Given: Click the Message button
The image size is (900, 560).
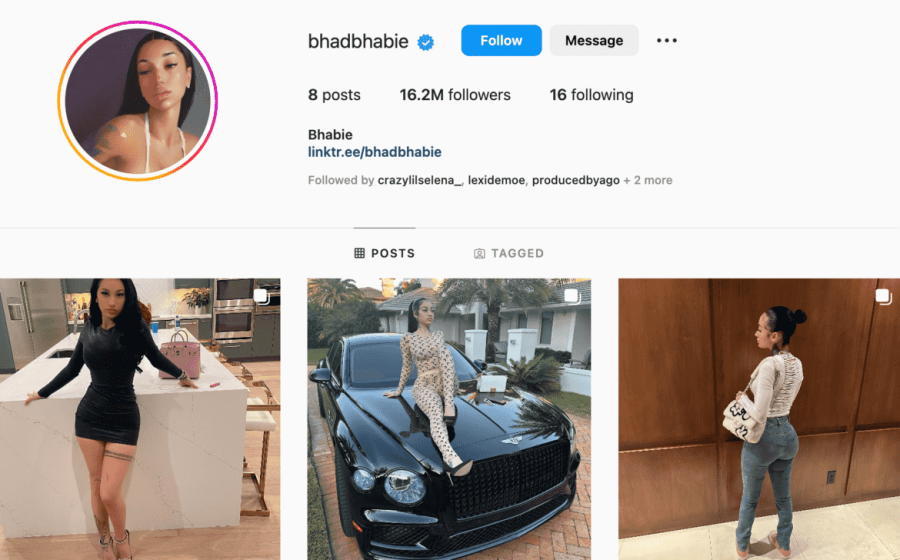Looking at the screenshot, I should pyautogui.click(x=594, y=40).
